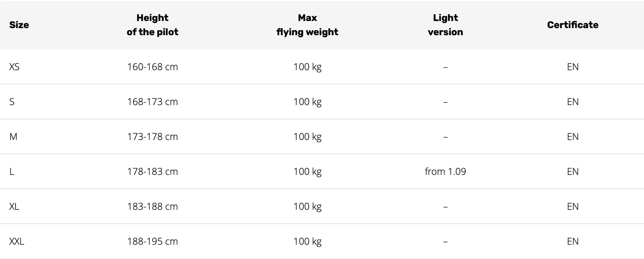Select the XXL size row label
The image size is (644, 259).
pyautogui.click(x=17, y=241)
